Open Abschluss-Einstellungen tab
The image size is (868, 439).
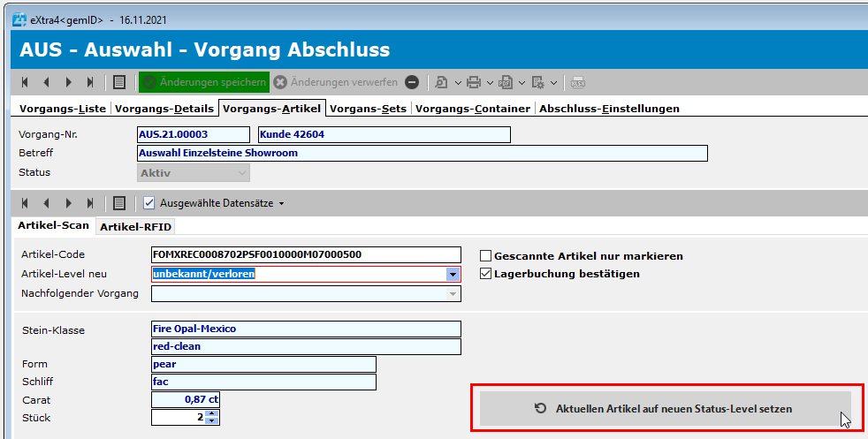[610, 109]
